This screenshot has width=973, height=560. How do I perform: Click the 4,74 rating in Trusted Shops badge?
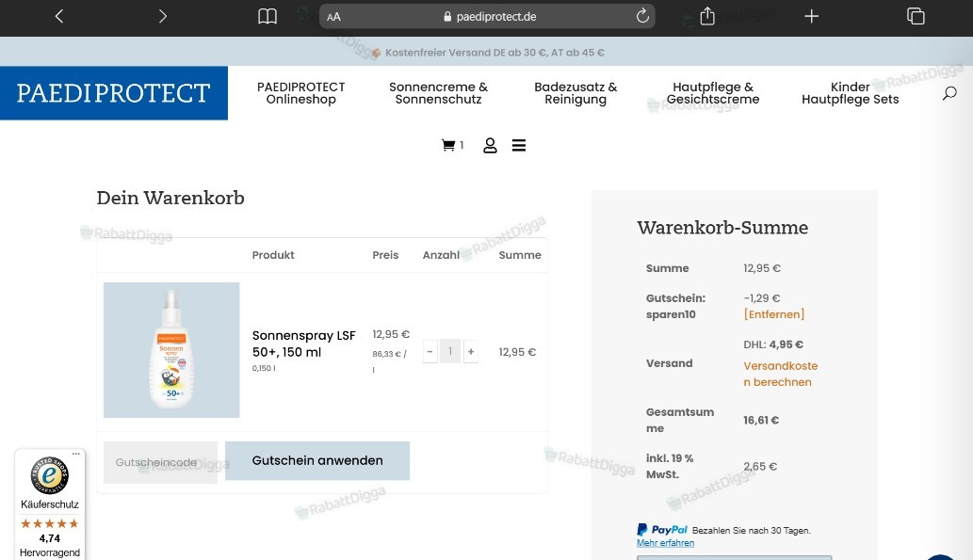click(x=50, y=538)
